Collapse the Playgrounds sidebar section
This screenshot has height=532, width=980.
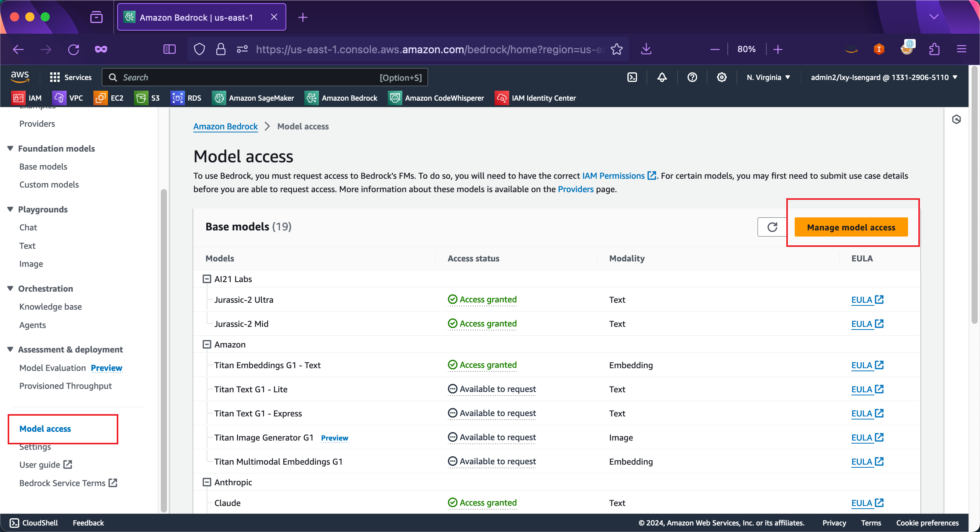10,209
